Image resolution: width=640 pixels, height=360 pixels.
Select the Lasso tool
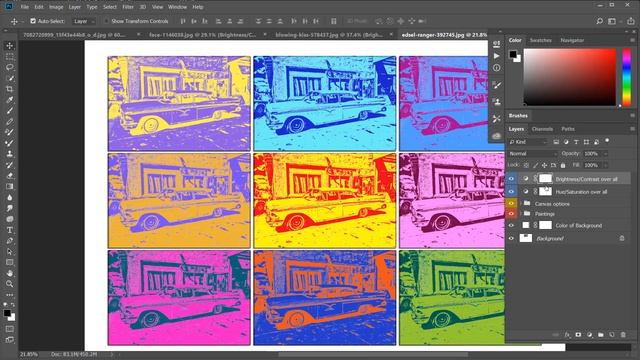coord(10,67)
